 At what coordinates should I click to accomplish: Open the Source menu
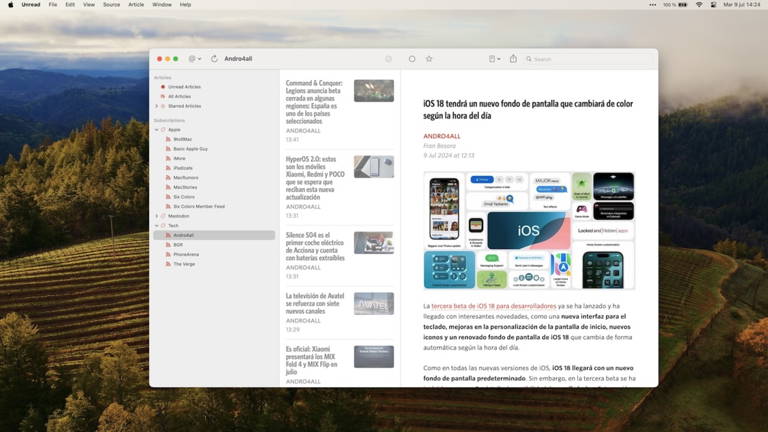pyautogui.click(x=111, y=4)
